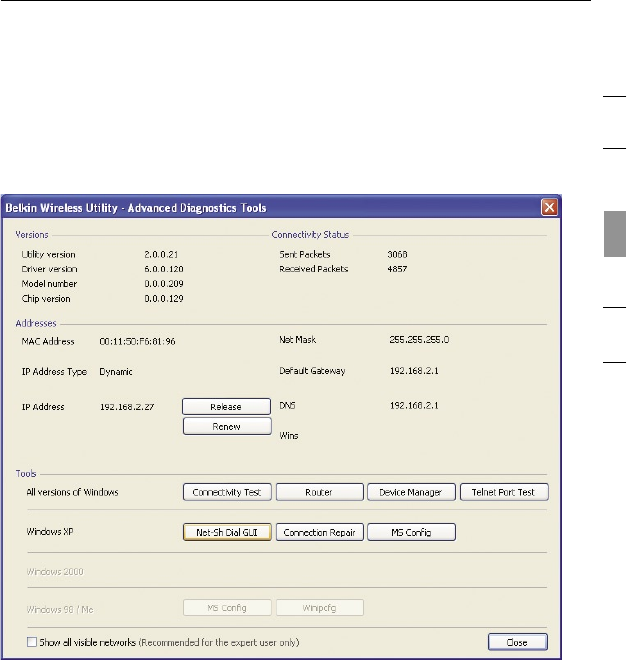Open MS Config in the Windows XP row
The image size is (627, 660).
(410, 532)
